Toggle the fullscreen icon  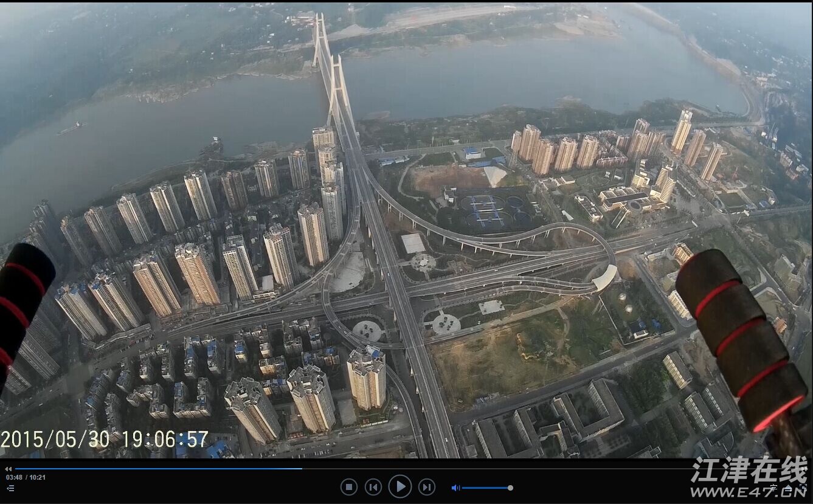coord(803,488)
